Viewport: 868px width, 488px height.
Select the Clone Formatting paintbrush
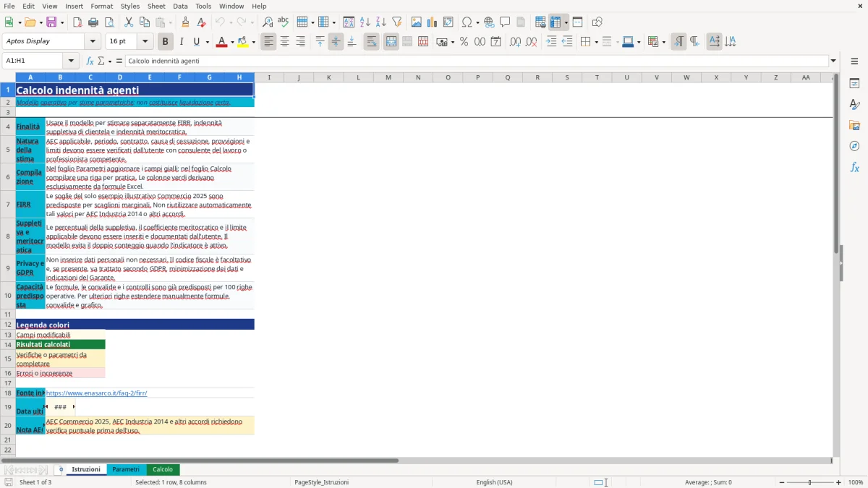(x=185, y=22)
